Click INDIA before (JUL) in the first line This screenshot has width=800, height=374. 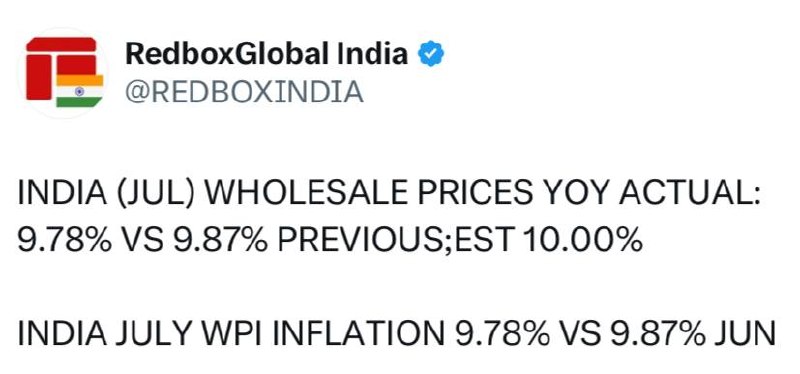point(63,194)
